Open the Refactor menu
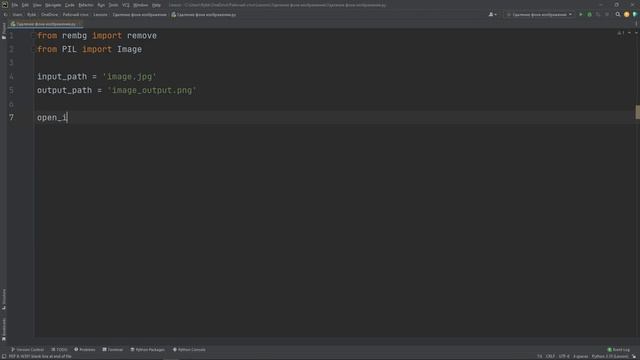 (x=86, y=5)
